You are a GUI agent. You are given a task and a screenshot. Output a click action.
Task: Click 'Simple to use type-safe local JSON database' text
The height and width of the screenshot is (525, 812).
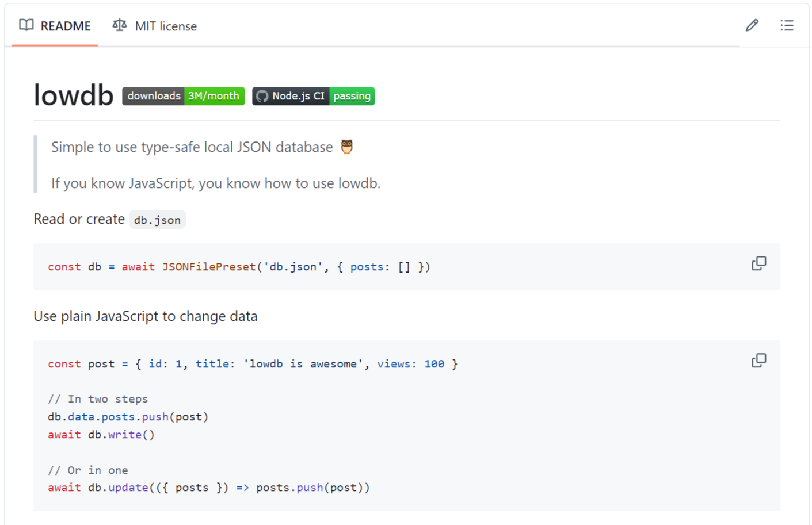point(192,147)
